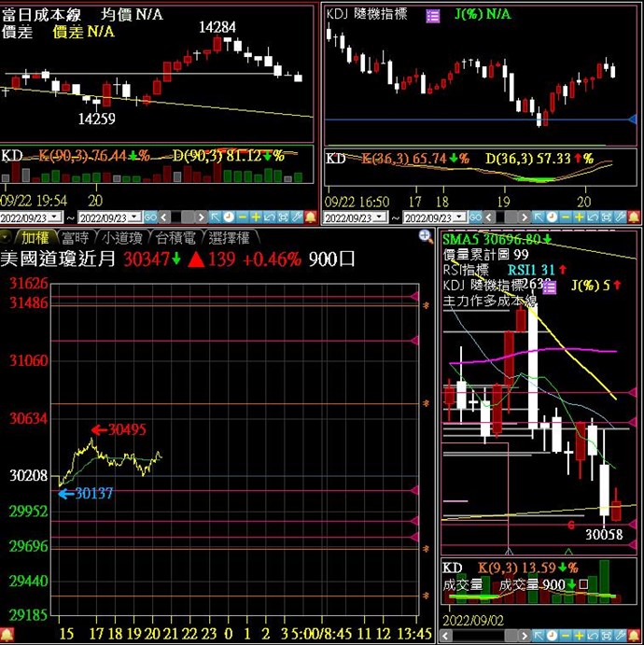Image resolution: width=644 pixels, height=645 pixels.
Task: Click the GO button in top-right KDJ chart toolbar
Action: (475, 217)
